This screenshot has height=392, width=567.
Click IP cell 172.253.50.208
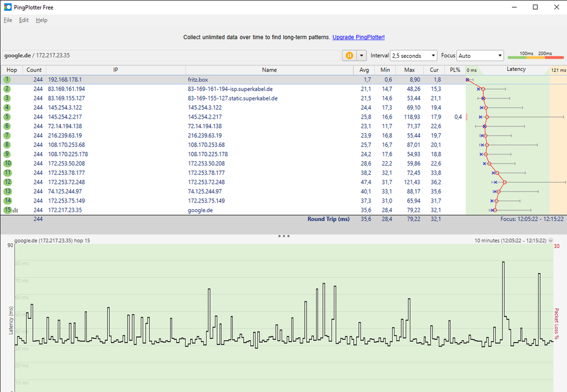pyautogui.click(x=66, y=164)
